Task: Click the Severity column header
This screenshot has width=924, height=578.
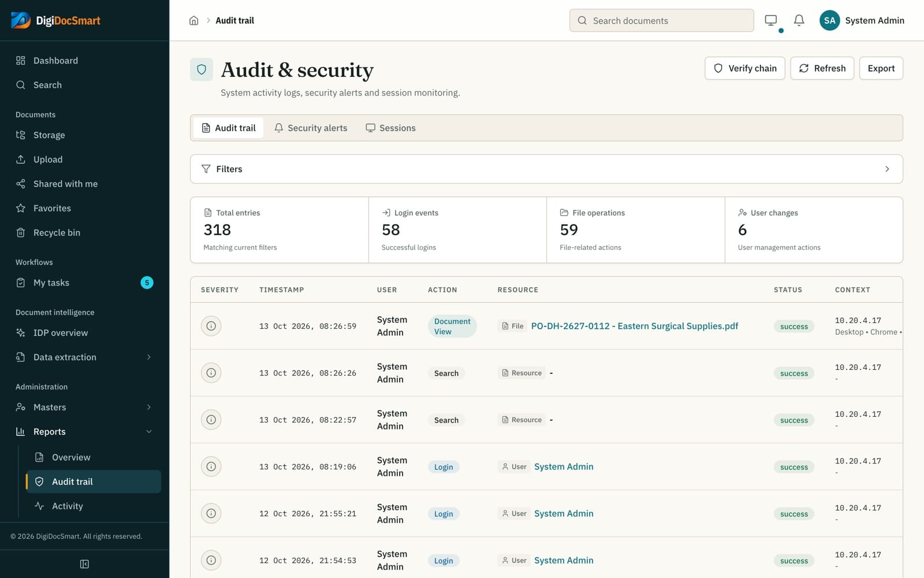Action: tap(219, 290)
